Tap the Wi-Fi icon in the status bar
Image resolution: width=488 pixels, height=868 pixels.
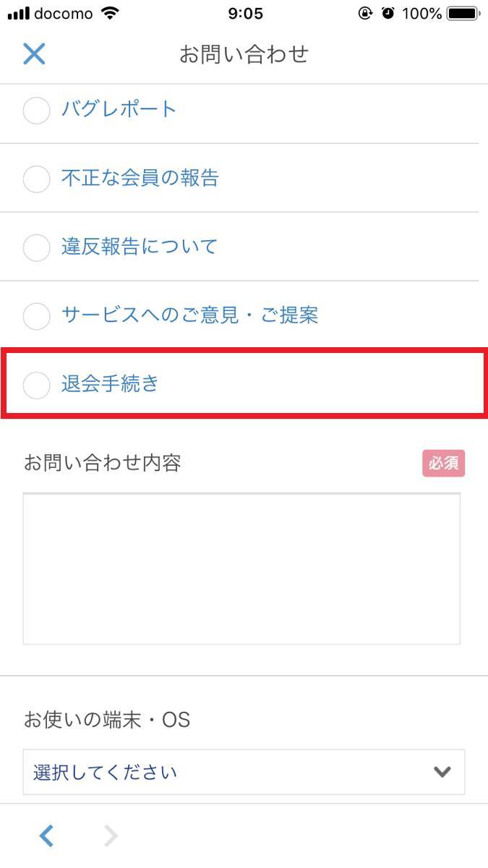click(111, 14)
